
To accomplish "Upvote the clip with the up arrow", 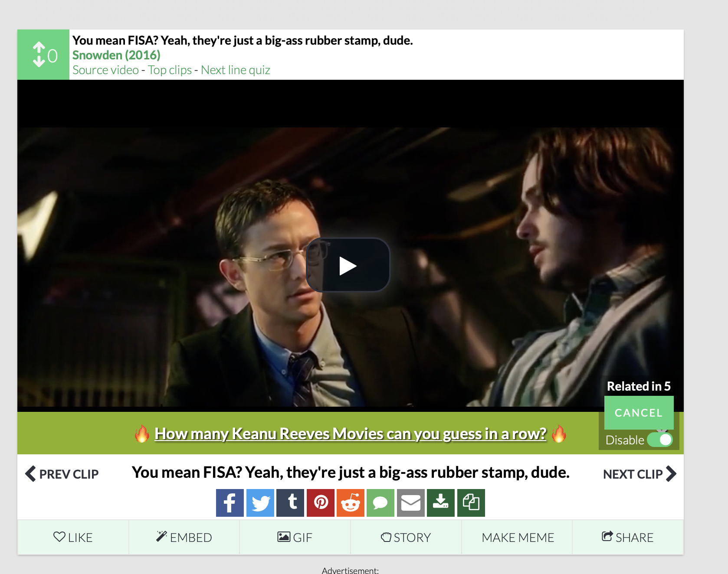I will 39,47.
